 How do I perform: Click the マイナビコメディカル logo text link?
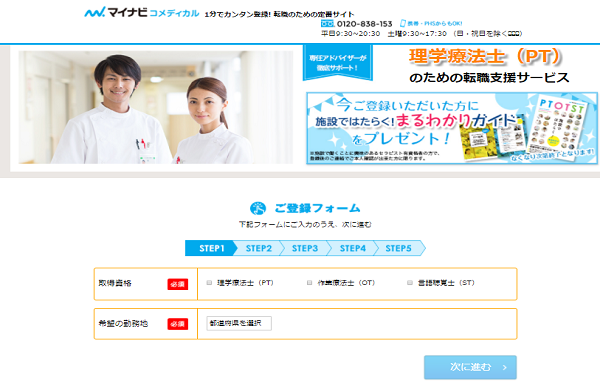tap(142, 13)
